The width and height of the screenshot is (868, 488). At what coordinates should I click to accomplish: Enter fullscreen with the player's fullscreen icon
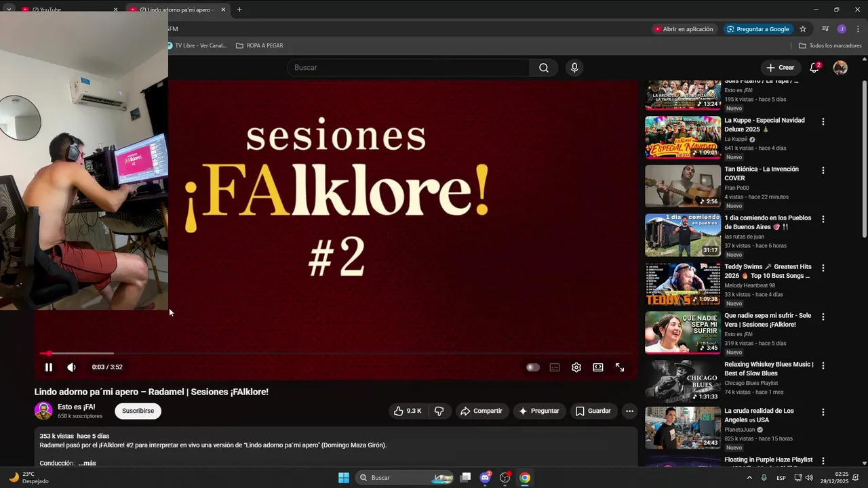(620, 367)
